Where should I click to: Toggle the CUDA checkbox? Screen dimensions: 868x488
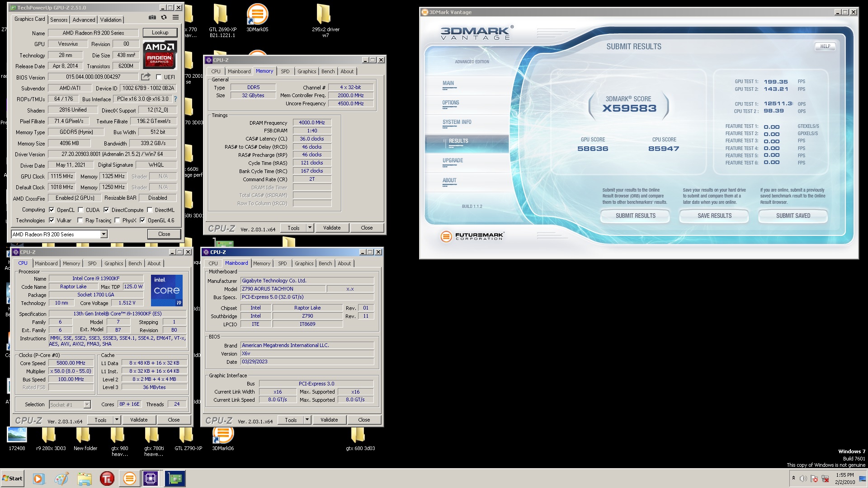coord(80,210)
